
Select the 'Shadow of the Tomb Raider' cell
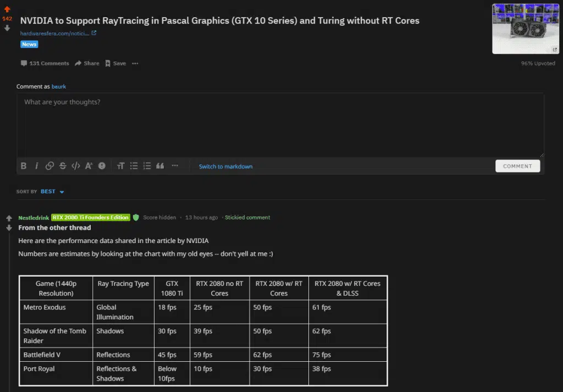pos(56,335)
